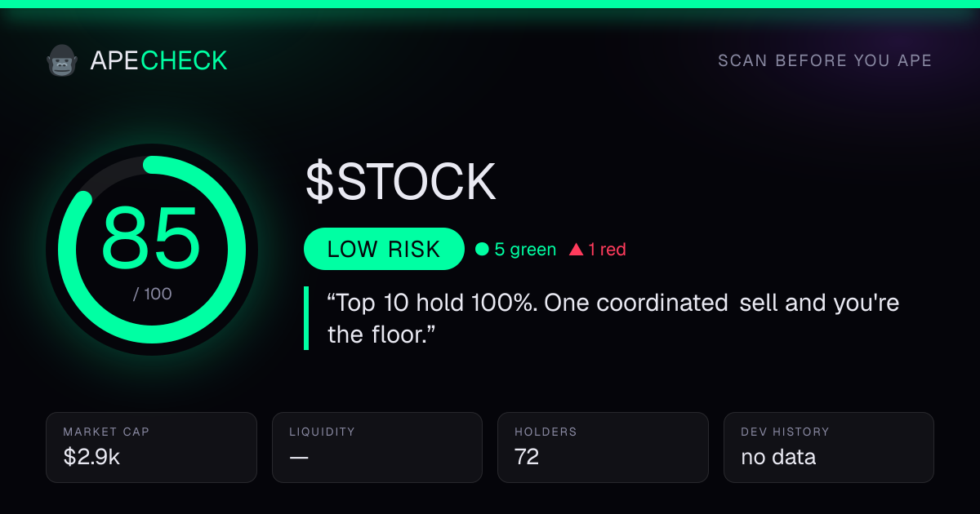Image resolution: width=980 pixels, height=514 pixels.
Task: Select the LOW RISK badge
Action: [384, 249]
